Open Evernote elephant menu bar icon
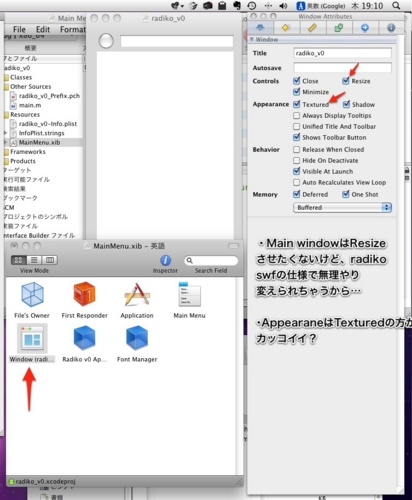The width and height of the screenshot is (412, 500). (x=237, y=6)
